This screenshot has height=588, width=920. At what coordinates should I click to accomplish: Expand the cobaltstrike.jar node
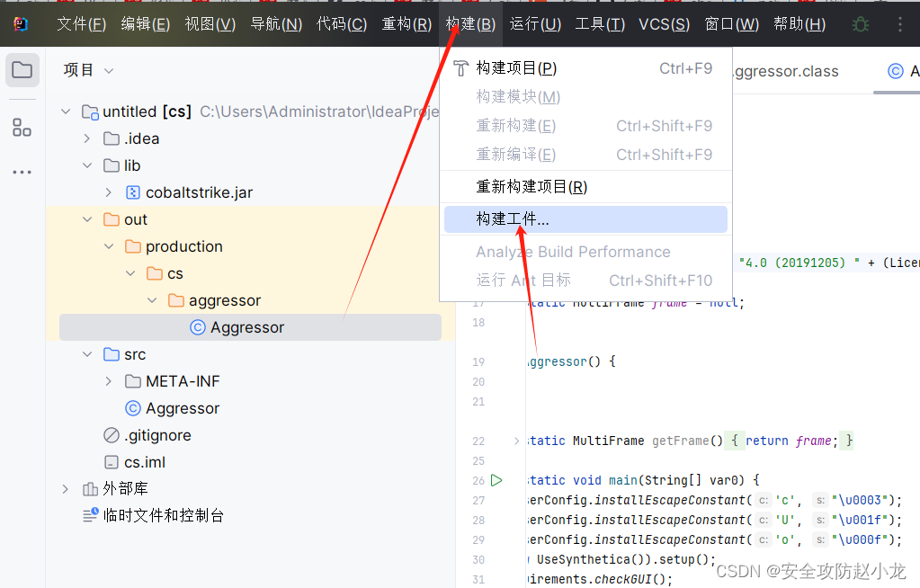click(109, 192)
